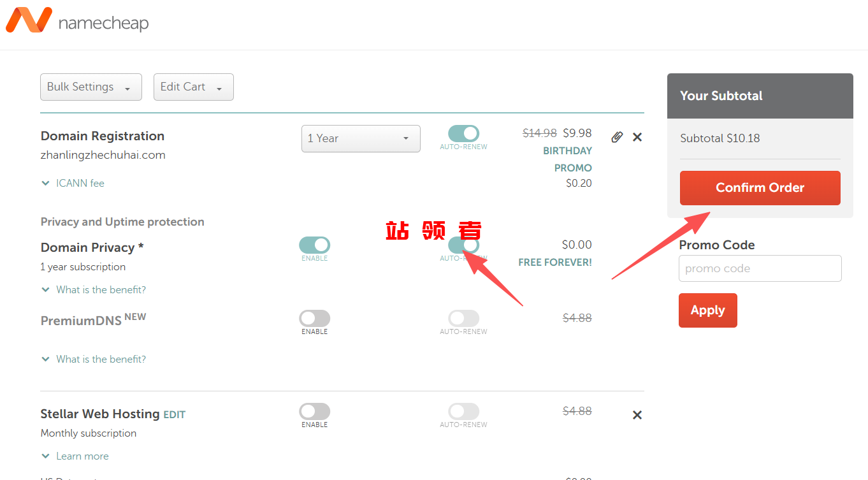Toggle auto-renew for Domain Registration
The image size is (868, 480).
(463, 134)
